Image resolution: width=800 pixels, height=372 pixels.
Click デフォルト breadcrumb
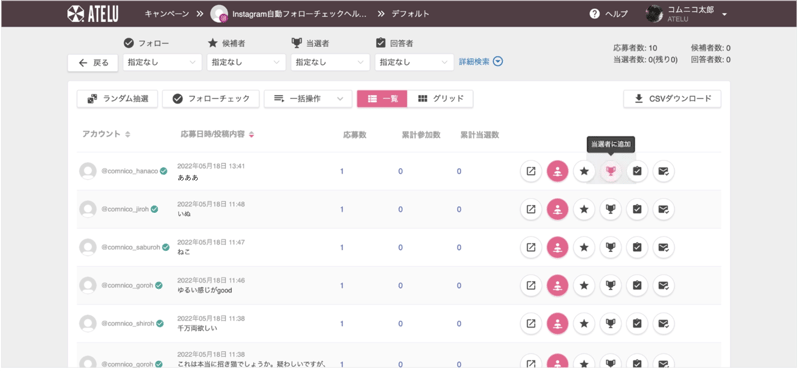click(x=410, y=14)
